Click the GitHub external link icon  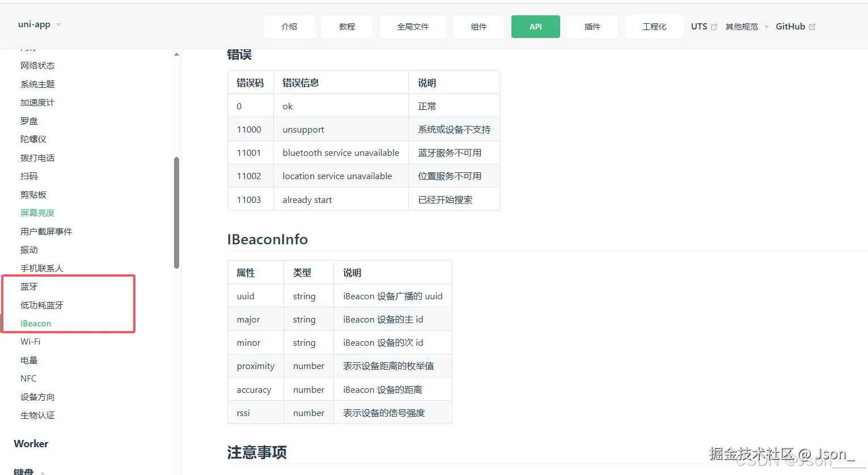pos(812,27)
